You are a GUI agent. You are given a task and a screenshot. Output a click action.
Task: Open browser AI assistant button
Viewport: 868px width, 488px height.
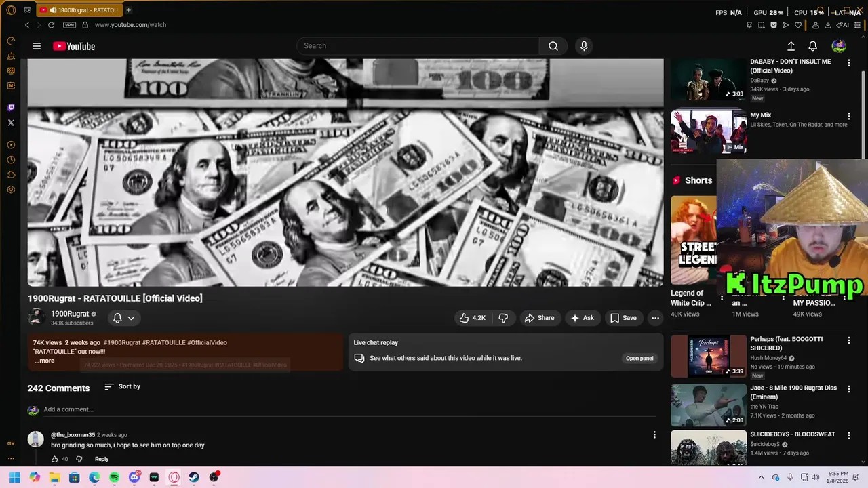point(844,25)
